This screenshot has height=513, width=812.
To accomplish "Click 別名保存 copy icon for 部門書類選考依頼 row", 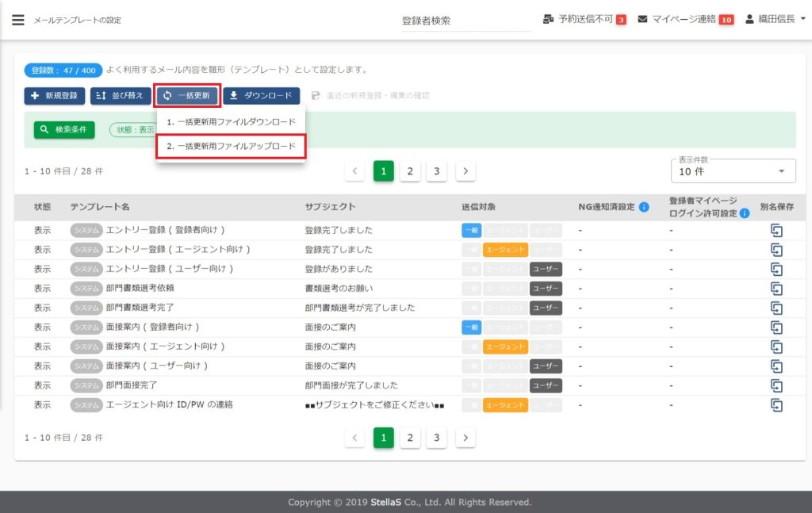I will (777, 288).
